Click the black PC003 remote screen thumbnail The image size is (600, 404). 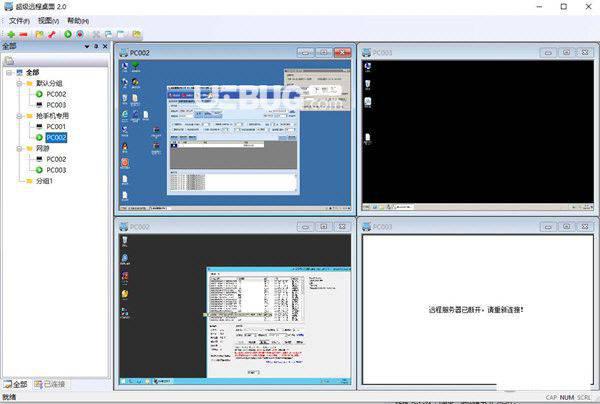[478, 135]
